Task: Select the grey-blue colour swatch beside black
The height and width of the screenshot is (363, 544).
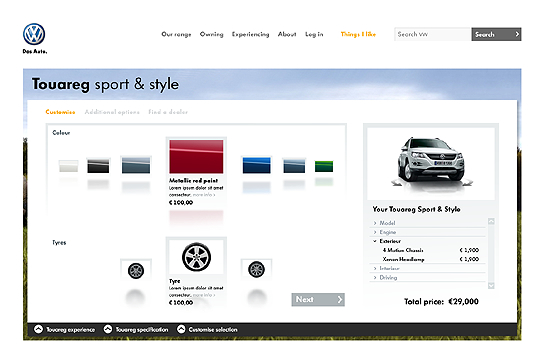Action: (136, 165)
